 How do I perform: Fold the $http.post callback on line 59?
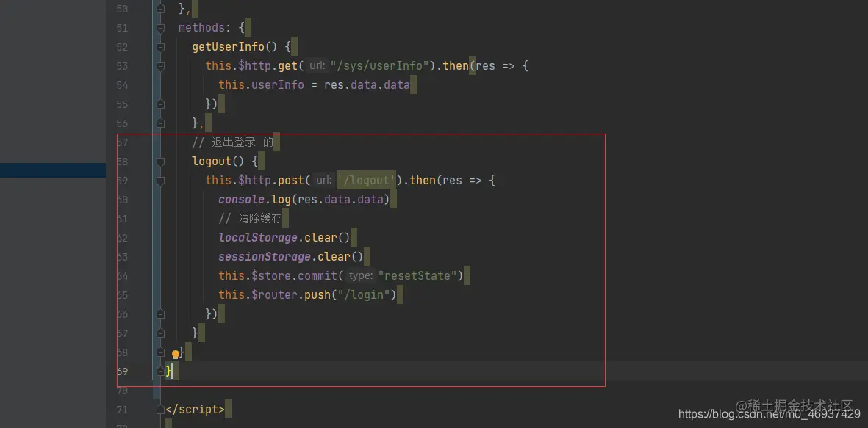(160, 181)
